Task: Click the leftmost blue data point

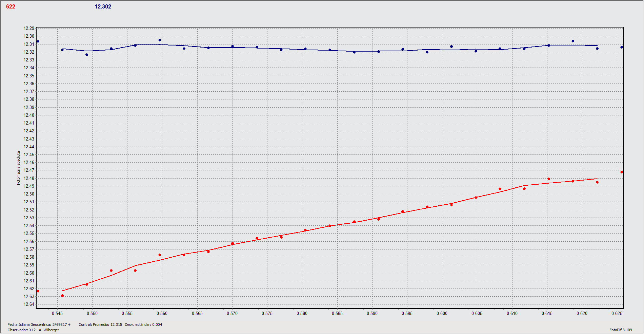Action: [x=38, y=41]
